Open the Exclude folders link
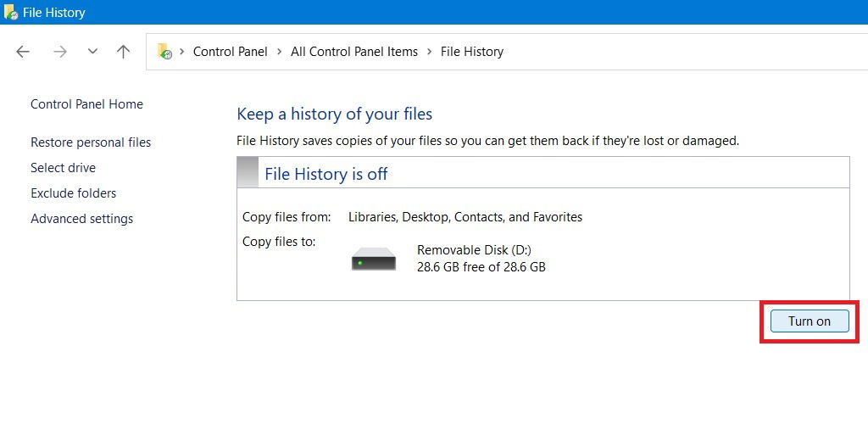 73,193
